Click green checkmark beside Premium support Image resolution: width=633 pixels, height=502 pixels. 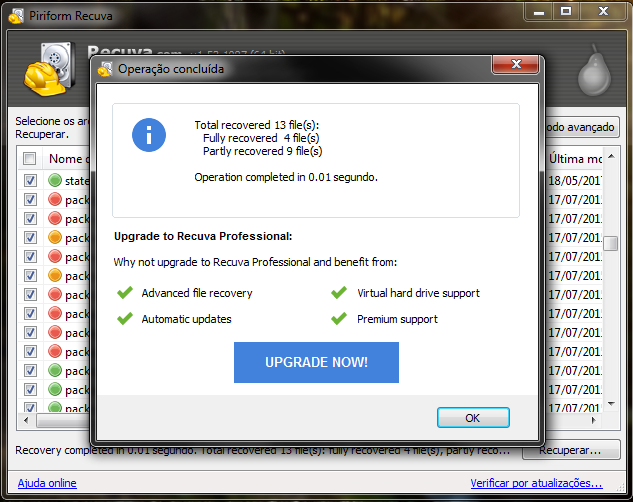pos(339,318)
